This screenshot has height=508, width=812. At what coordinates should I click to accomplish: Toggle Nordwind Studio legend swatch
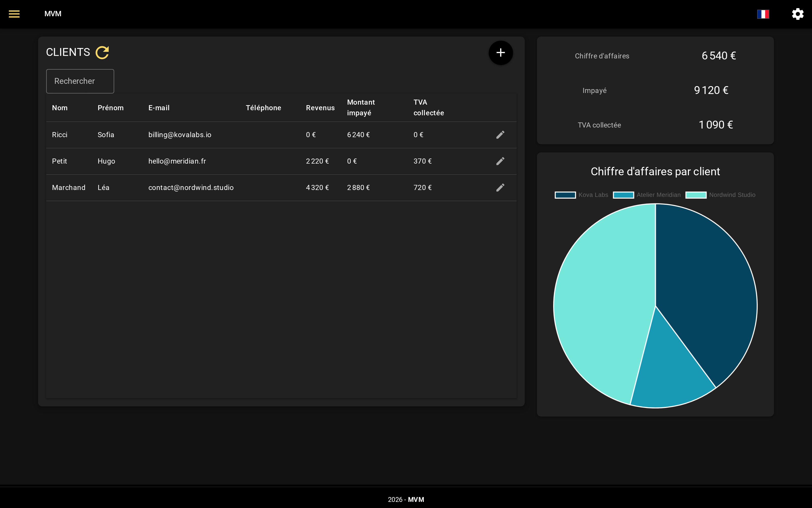pyautogui.click(x=696, y=195)
